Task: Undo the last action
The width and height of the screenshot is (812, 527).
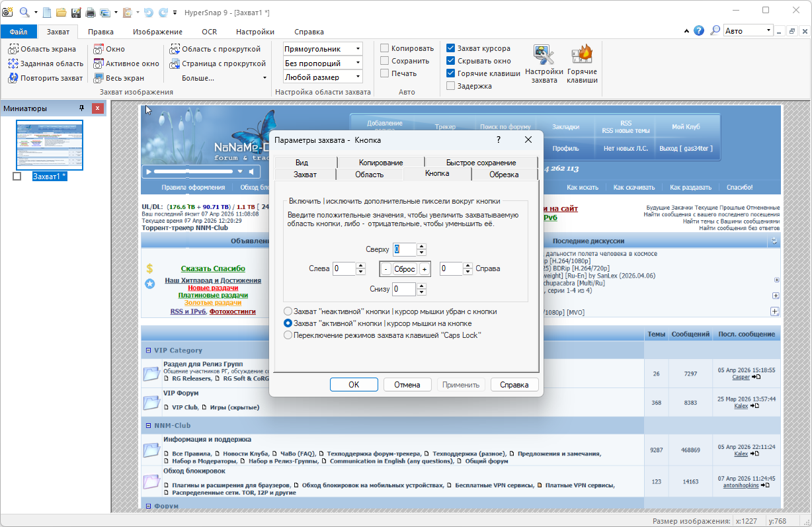Action: point(148,12)
